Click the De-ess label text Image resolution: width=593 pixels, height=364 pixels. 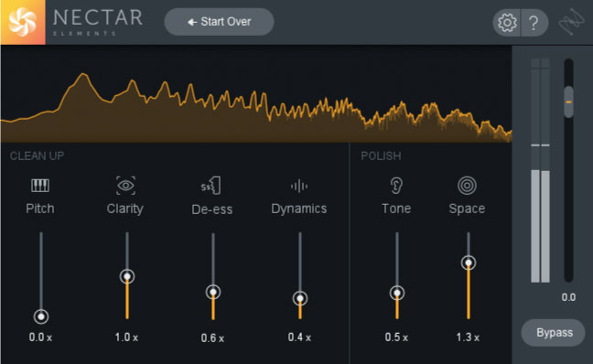point(211,209)
